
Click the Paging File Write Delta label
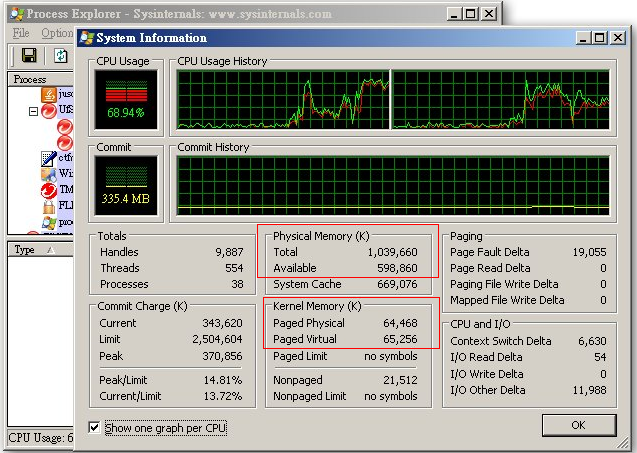pyautogui.click(x=504, y=284)
